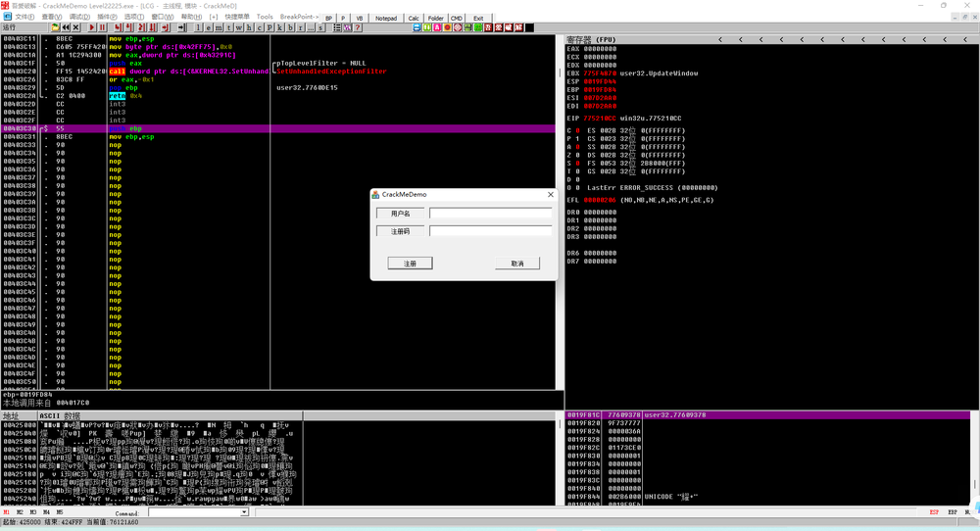
Task: Open the executable modules 'e' window
Action: click(209, 27)
